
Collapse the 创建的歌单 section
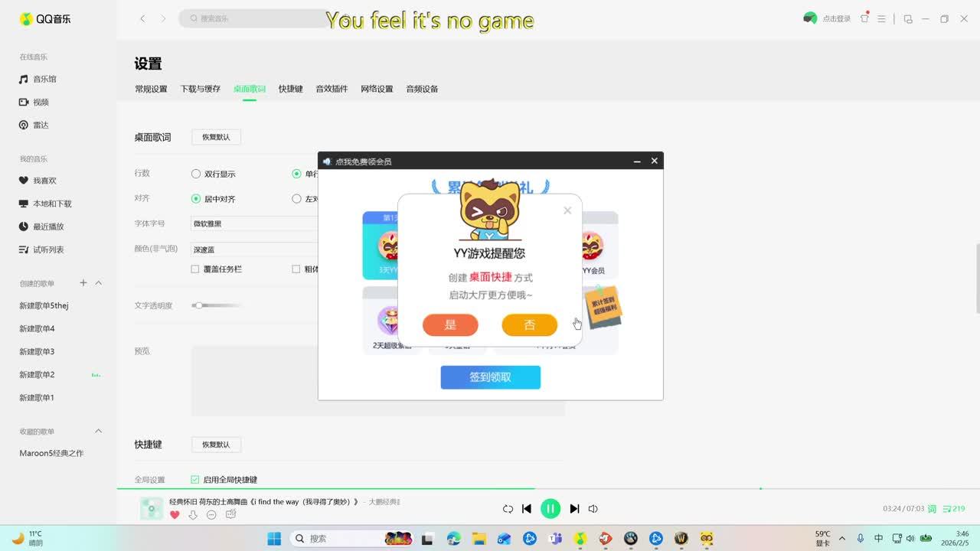pos(98,283)
